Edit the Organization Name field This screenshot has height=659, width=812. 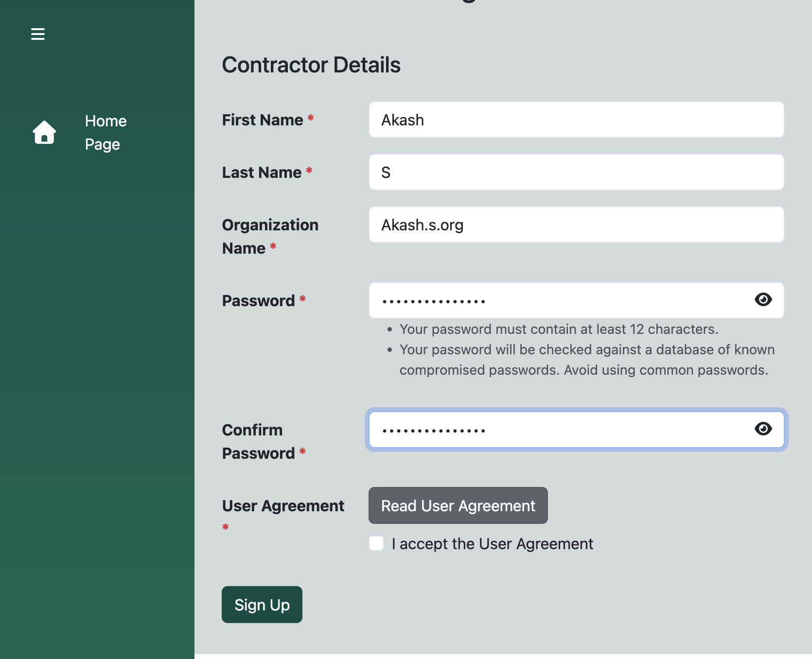pos(576,225)
